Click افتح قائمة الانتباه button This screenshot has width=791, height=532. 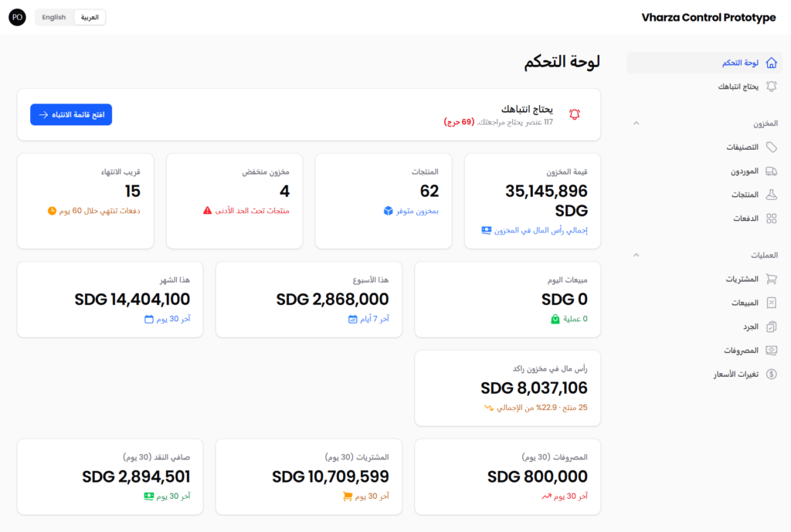(x=71, y=114)
